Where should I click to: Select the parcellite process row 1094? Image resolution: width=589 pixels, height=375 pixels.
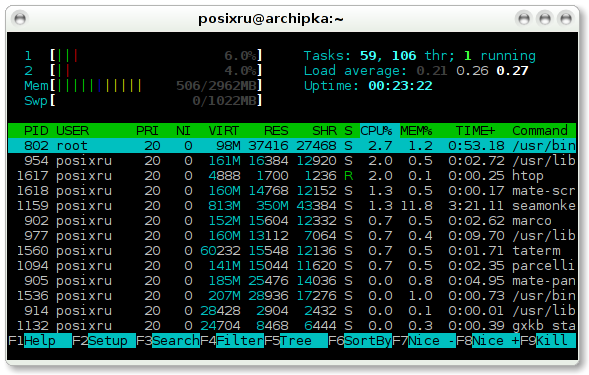pyautogui.click(x=292, y=266)
